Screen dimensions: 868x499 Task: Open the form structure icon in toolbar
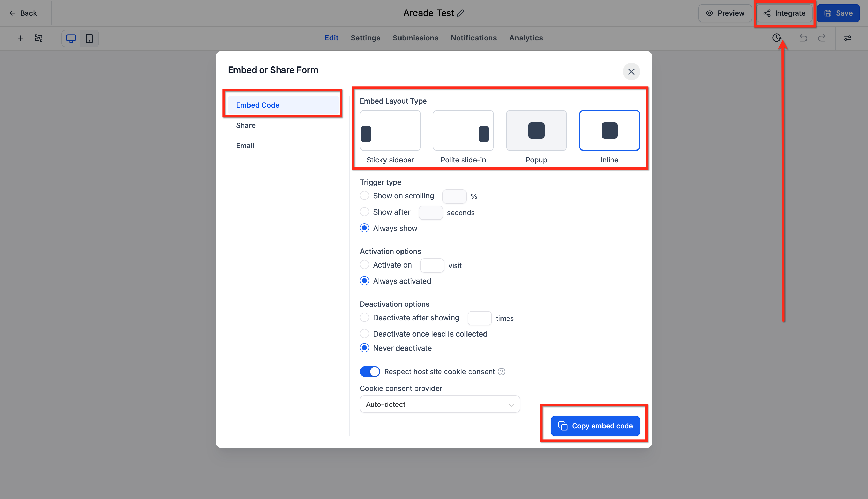pos(39,38)
